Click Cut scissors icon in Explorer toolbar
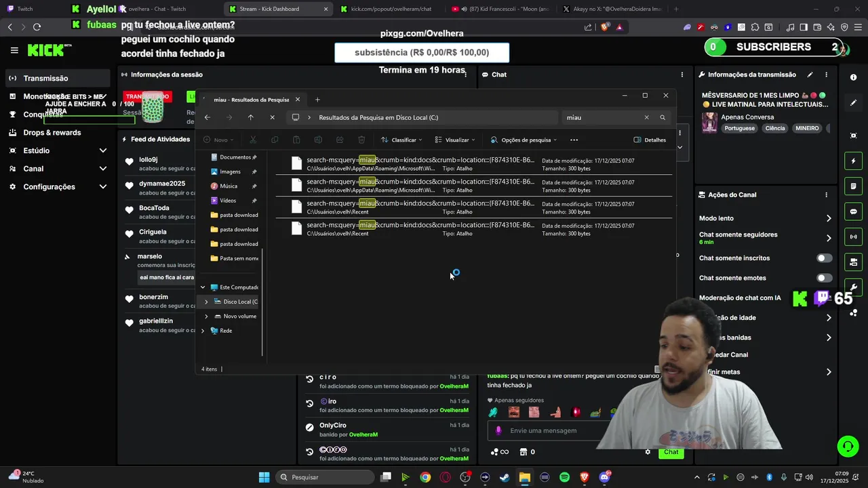Viewport: 868px width, 488px height. (x=253, y=140)
